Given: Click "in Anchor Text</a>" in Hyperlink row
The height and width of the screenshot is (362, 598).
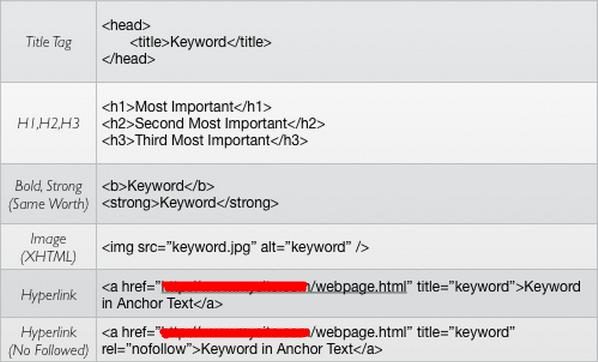Looking at the screenshot, I should pyautogui.click(x=162, y=304).
